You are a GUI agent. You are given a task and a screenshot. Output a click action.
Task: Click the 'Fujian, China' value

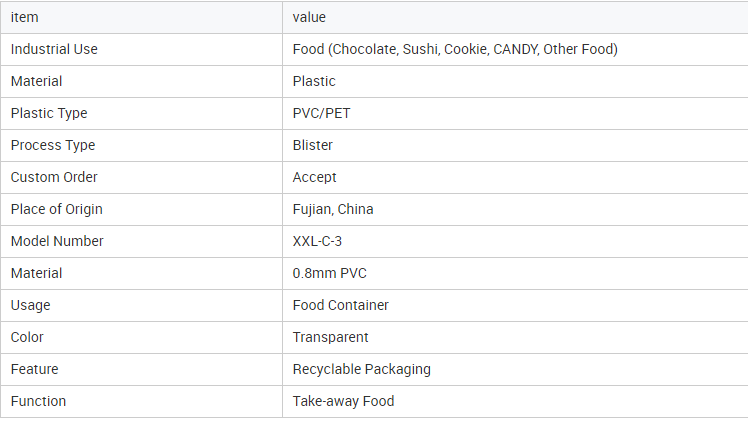tap(333, 209)
